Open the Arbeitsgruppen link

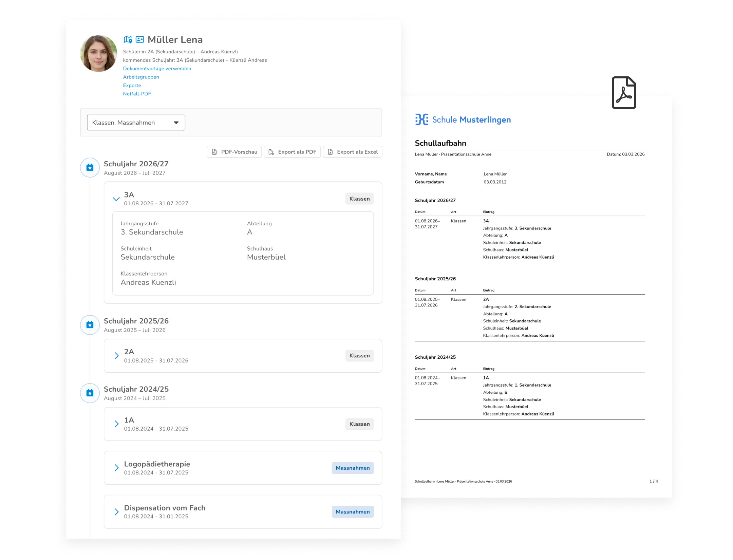pos(141,77)
